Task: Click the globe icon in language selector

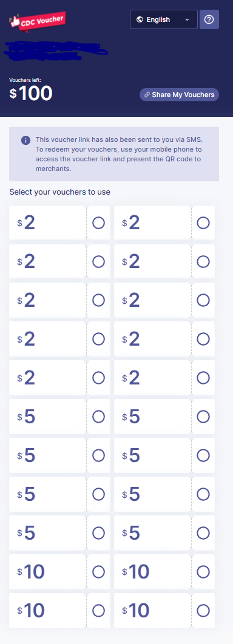Action: click(140, 20)
